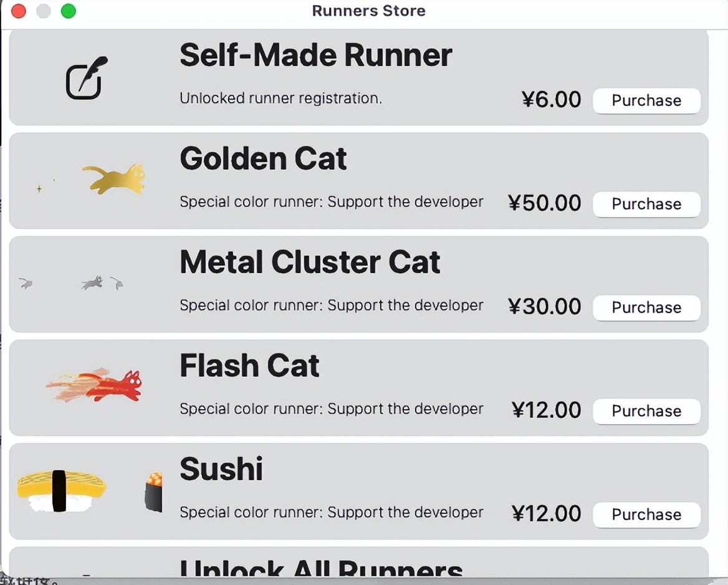Click the green full-screen window button

point(69,11)
